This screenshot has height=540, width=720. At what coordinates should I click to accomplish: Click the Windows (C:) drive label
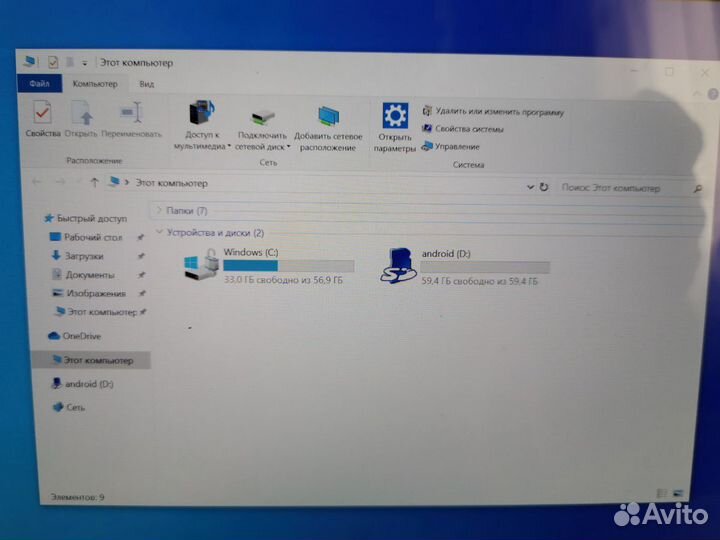tap(251, 252)
